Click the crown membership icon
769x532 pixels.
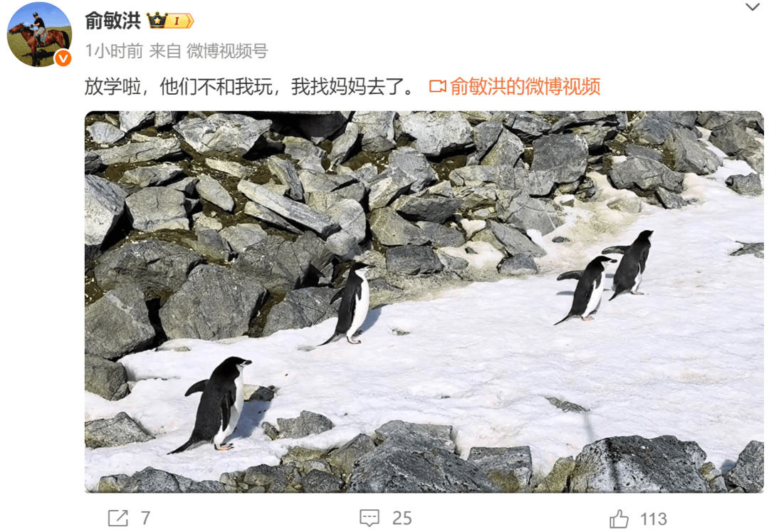coord(157,21)
